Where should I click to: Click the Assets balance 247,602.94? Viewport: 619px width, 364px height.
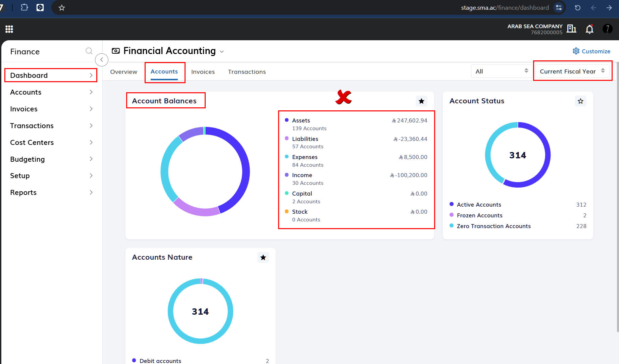point(410,120)
